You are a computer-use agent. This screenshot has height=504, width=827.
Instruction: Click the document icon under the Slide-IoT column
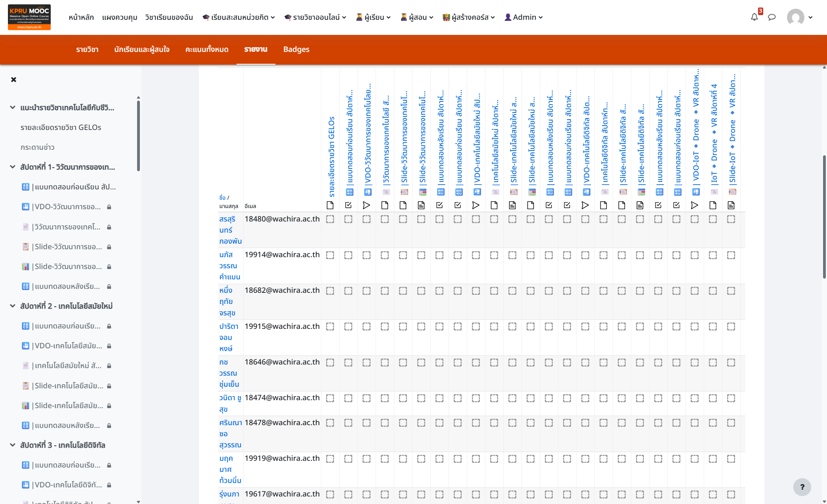tap(731, 205)
